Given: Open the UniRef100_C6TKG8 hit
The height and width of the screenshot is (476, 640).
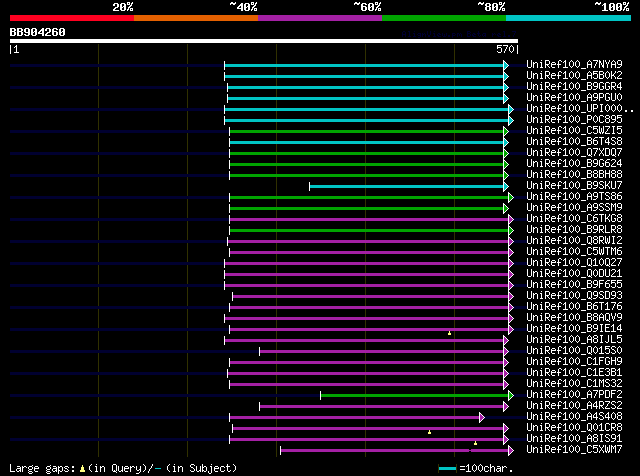Looking at the screenshot, I should tap(574, 219).
